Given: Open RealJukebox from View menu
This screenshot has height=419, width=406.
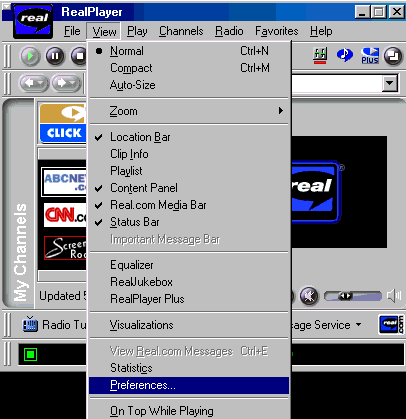Looking at the screenshot, I should 189,282.
